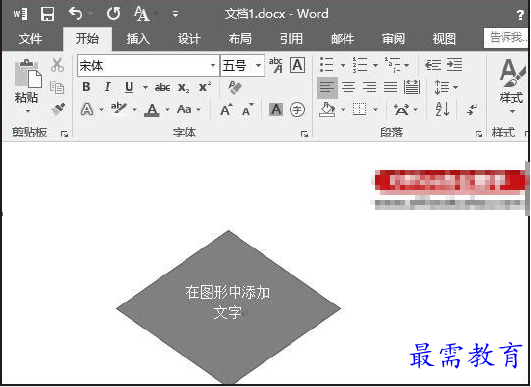Viewport: 531px width, 387px height.
Task: Switch to the 审阅 tab
Action: (x=394, y=39)
